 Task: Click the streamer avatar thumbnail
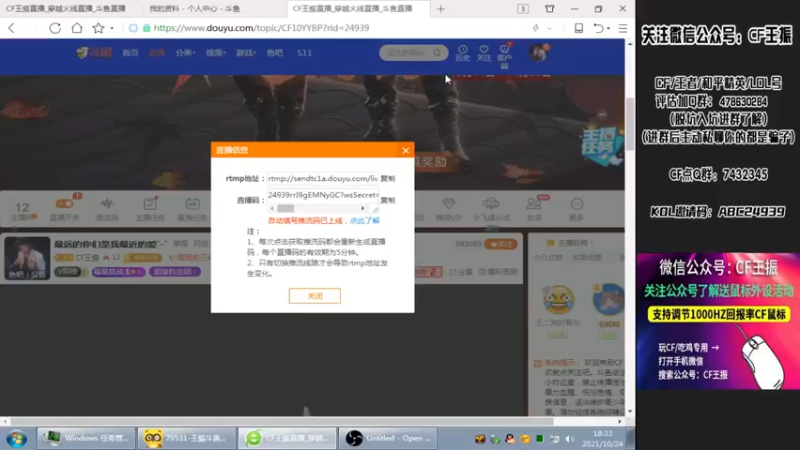pyautogui.click(x=27, y=258)
